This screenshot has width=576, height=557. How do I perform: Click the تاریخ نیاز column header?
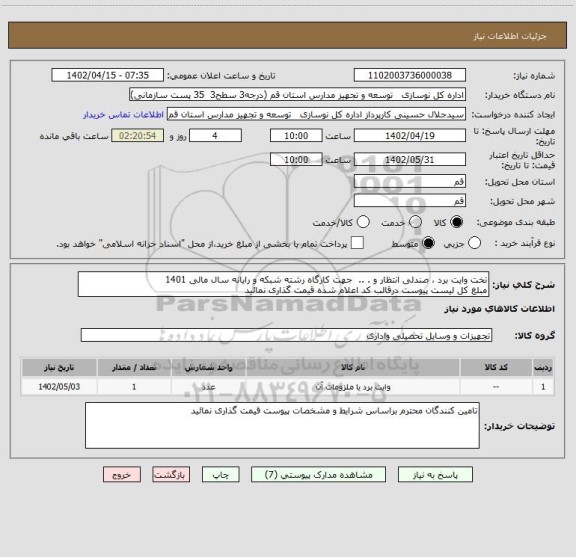click(x=59, y=367)
